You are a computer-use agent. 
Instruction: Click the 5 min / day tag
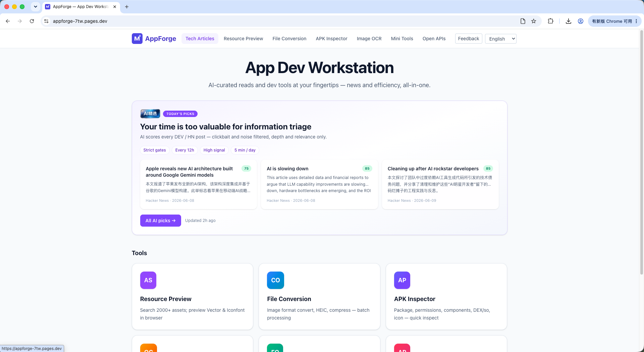click(245, 150)
